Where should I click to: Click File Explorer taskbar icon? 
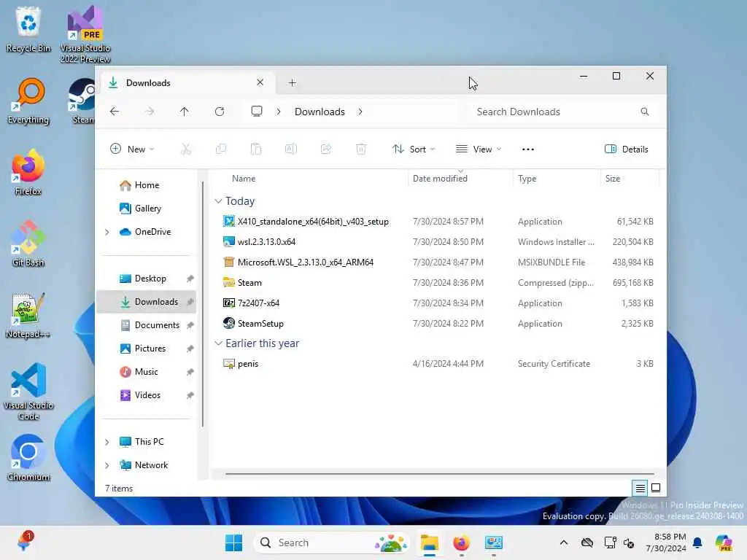point(429,542)
